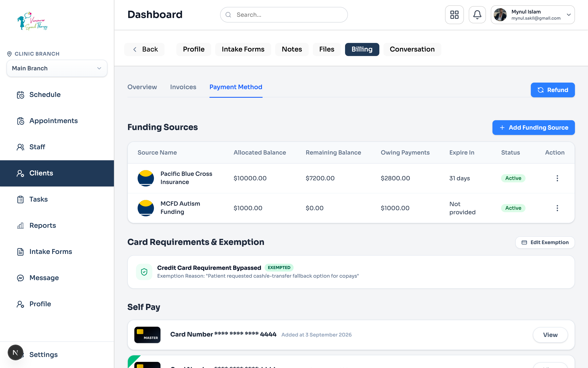The width and height of the screenshot is (588, 368).
Task: Open actions menu for Pacific Blue Cross
Action: click(557, 178)
